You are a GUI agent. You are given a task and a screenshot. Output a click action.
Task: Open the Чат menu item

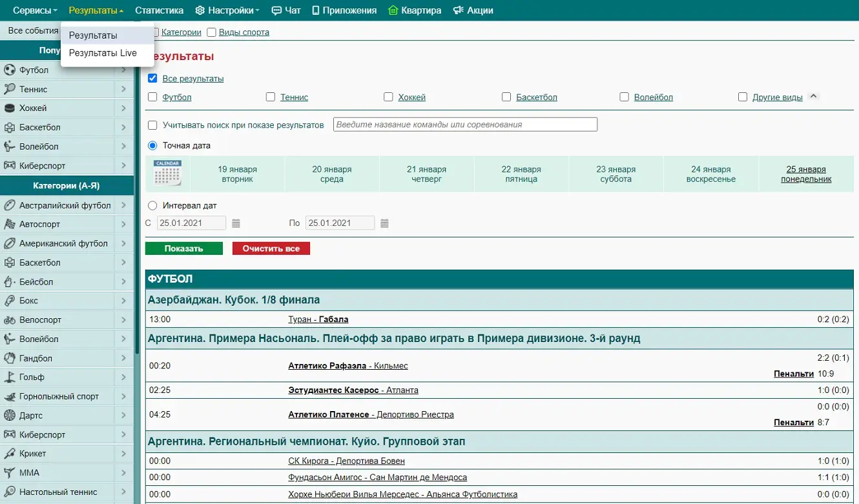(x=286, y=10)
